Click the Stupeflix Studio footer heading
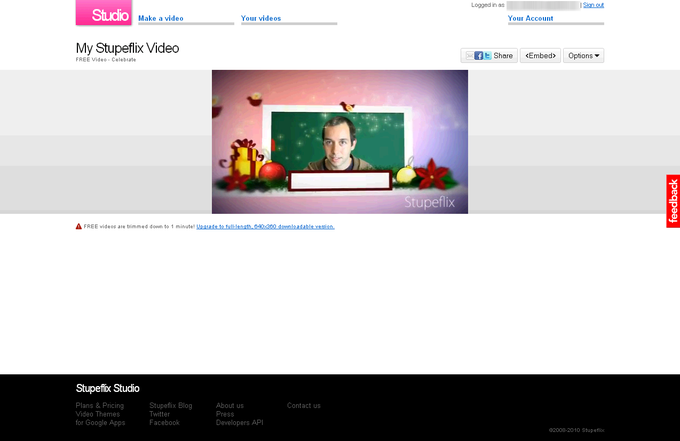Screen dimensions: 680x441 (x=108, y=388)
